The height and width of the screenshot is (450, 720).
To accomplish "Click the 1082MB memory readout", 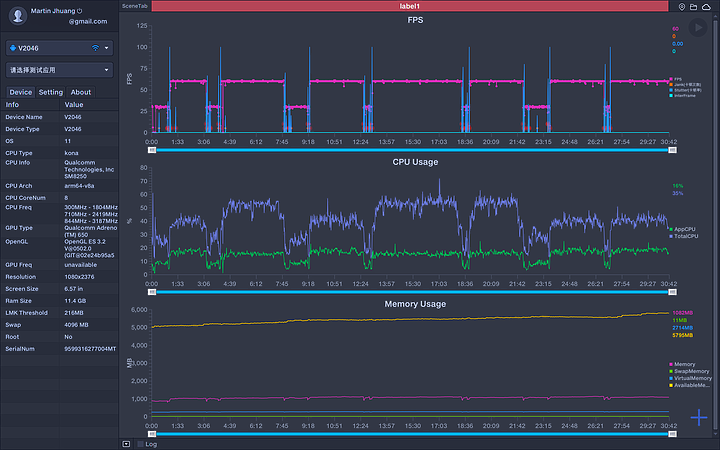I will point(682,313).
